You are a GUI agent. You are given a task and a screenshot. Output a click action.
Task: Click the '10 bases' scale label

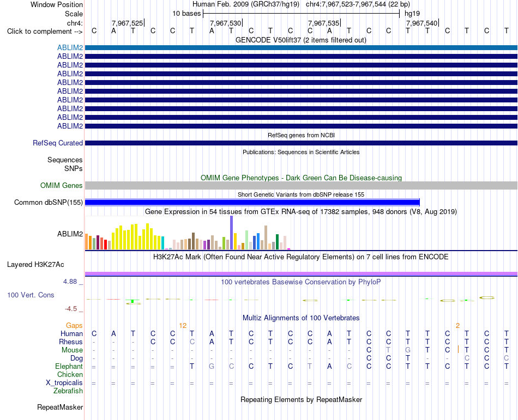point(186,14)
